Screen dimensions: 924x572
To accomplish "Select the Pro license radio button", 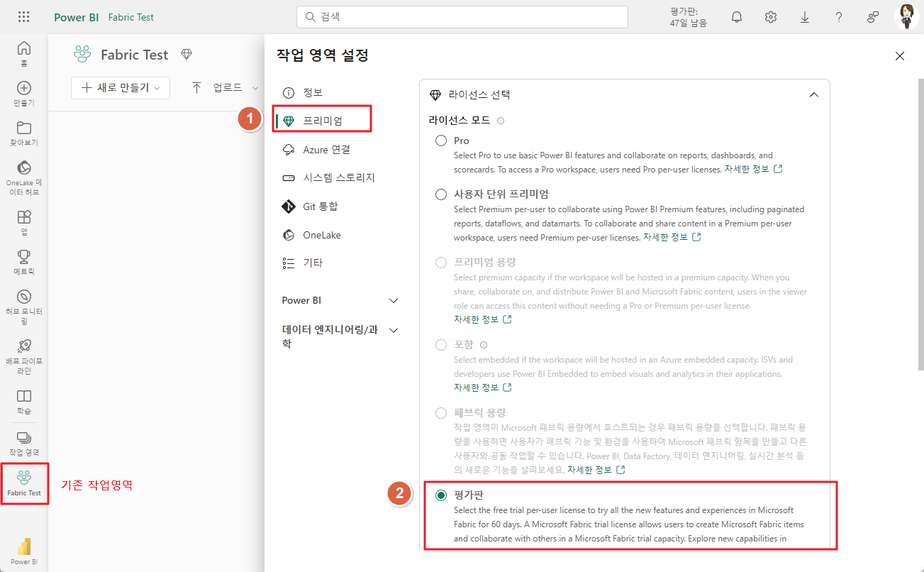I will pos(441,141).
